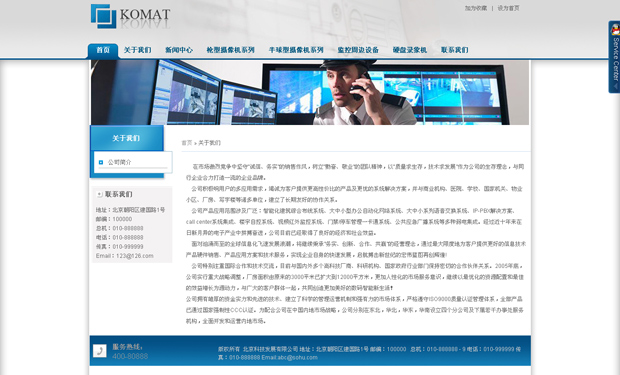Viewport: 620px width, 375px height.
Task: Click the icon next to 联系我们 heading
Action: coord(100,194)
